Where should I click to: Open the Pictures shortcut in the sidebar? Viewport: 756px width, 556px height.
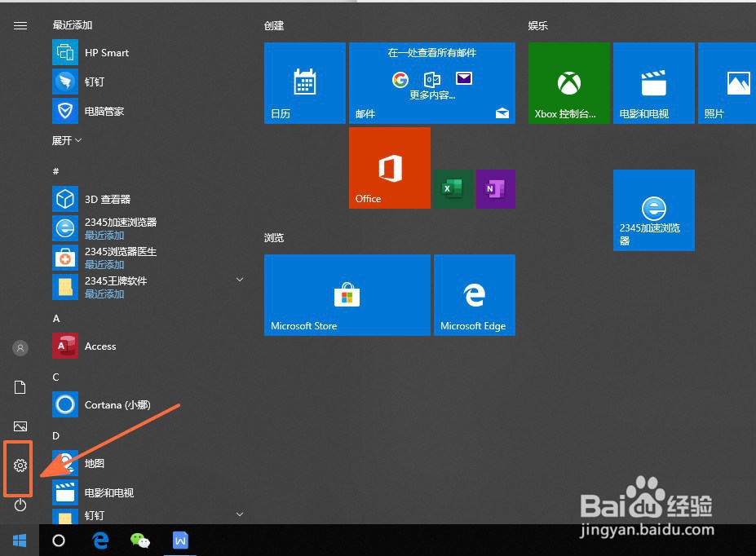pos(20,426)
